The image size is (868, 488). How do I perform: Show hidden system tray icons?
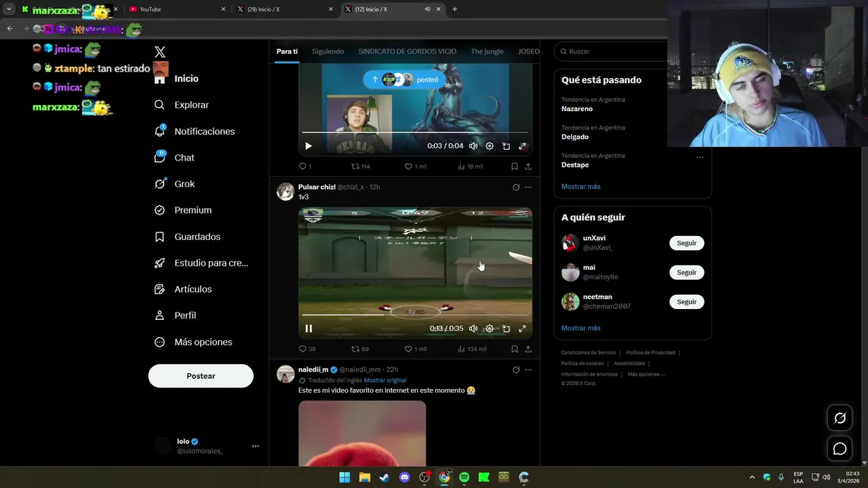click(752, 477)
